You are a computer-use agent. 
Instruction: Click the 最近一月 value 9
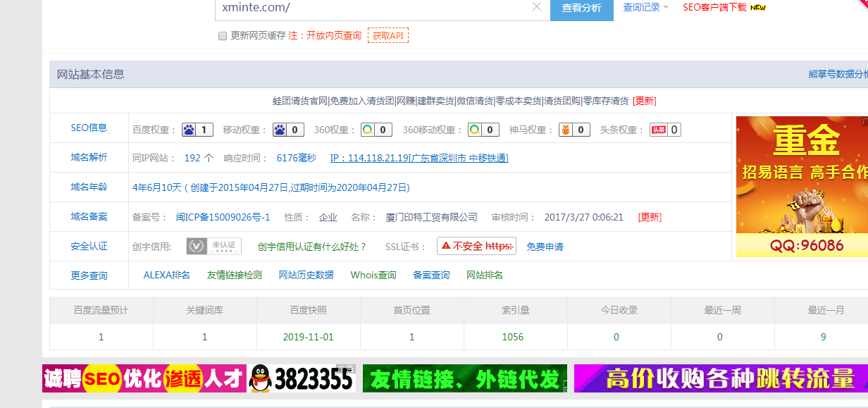824,337
